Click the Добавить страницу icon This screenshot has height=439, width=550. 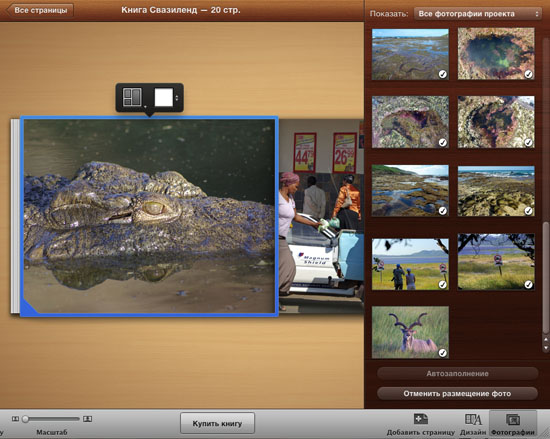[421, 419]
